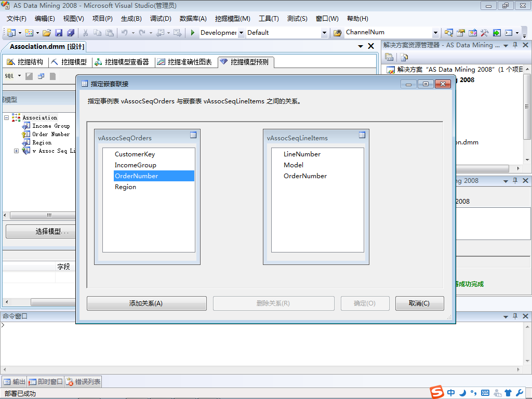Expand the v Assoc Seq Line tree node

[x=16, y=151]
